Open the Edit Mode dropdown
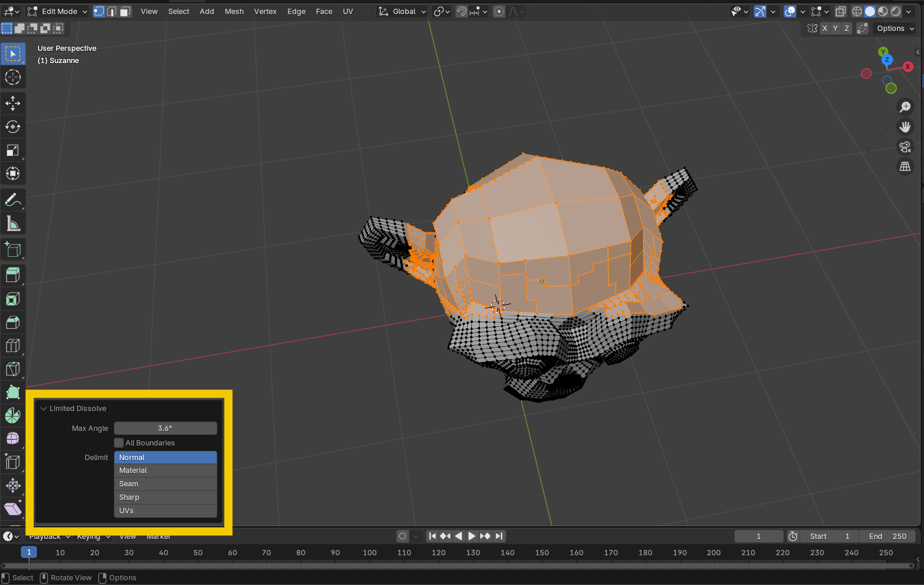 pos(57,11)
